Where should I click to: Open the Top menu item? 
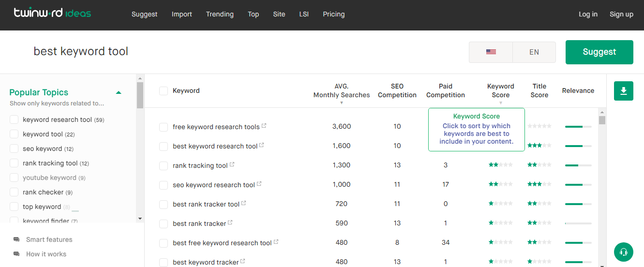click(254, 14)
